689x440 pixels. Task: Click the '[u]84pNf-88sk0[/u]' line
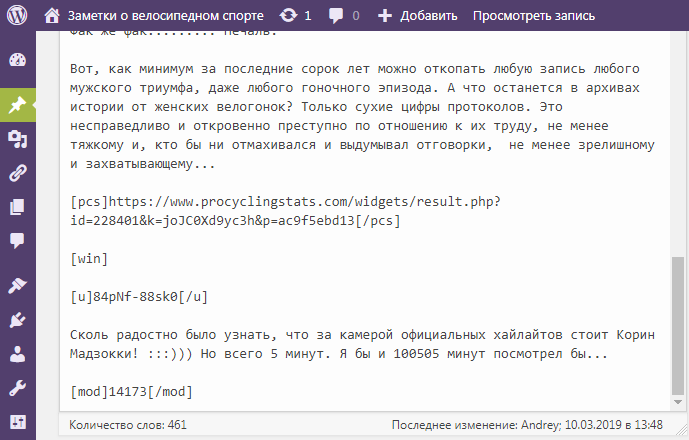click(139, 297)
